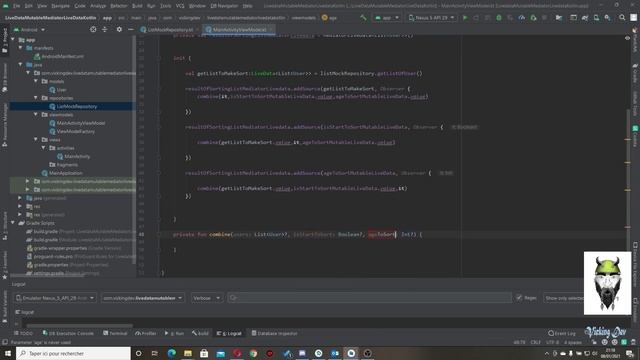Collapse all items in the project pane
This screenshot has height=360, width=640.
(x=105, y=29)
